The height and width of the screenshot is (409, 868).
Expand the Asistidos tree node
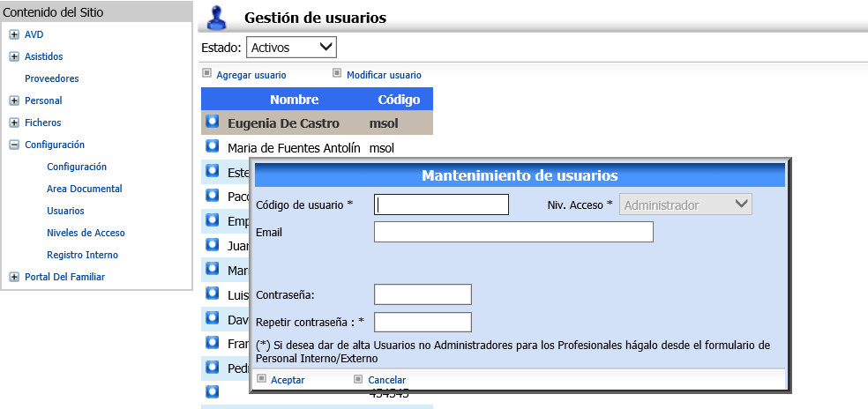click(14, 56)
